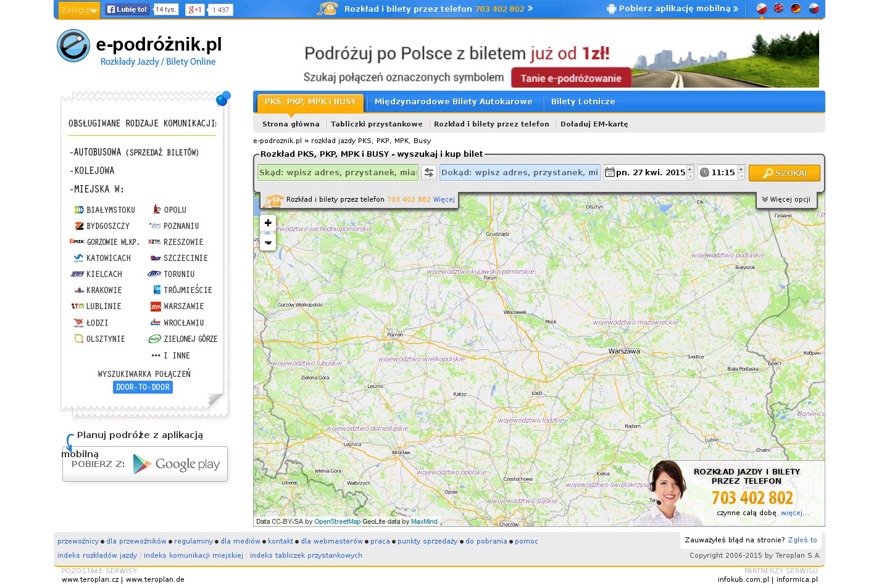This screenshot has height=588, width=879.
Task: Focus the Skąd origin input field
Action: click(x=337, y=173)
